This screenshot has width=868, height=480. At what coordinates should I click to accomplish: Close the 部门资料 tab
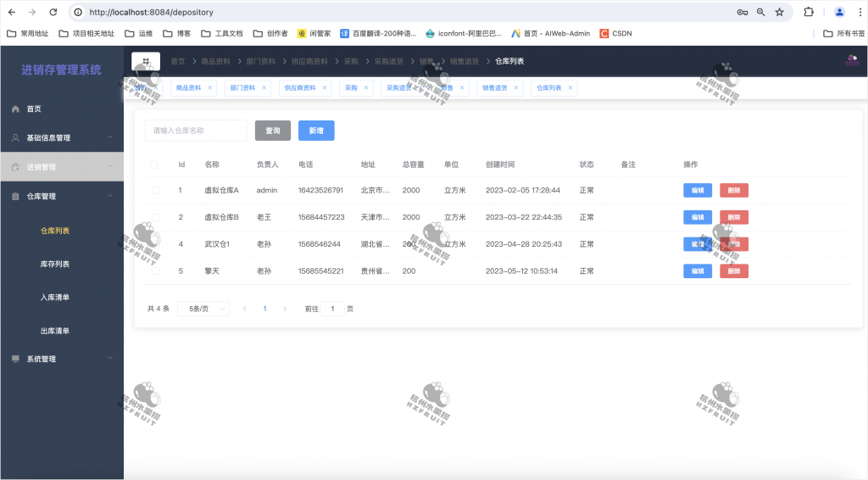(264, 87)
